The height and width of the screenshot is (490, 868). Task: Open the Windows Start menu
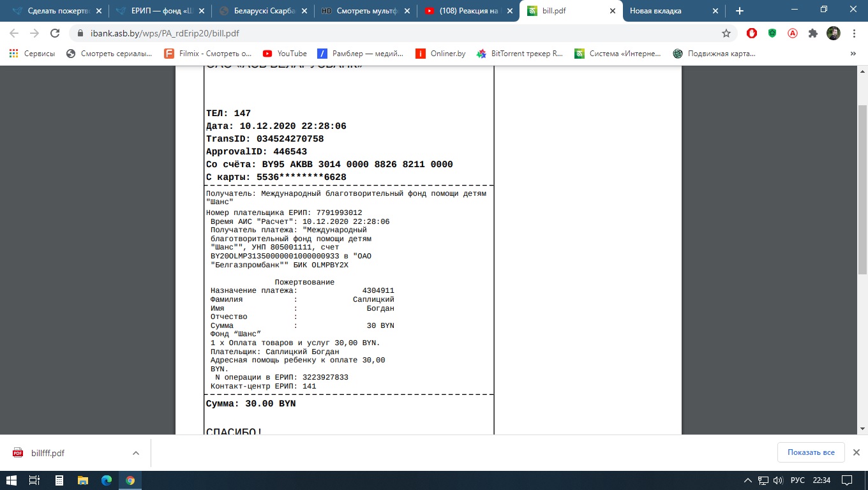[x=11, y=480]
